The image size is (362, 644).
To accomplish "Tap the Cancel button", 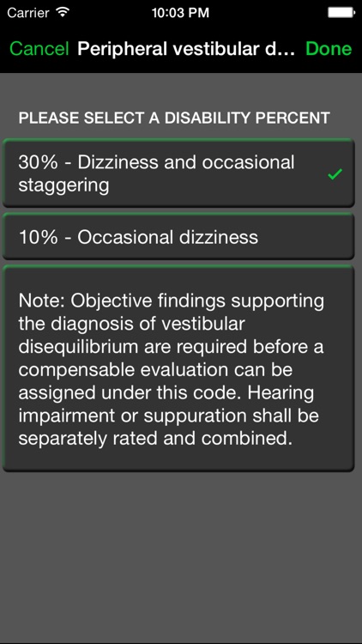I will coord(39,49).
